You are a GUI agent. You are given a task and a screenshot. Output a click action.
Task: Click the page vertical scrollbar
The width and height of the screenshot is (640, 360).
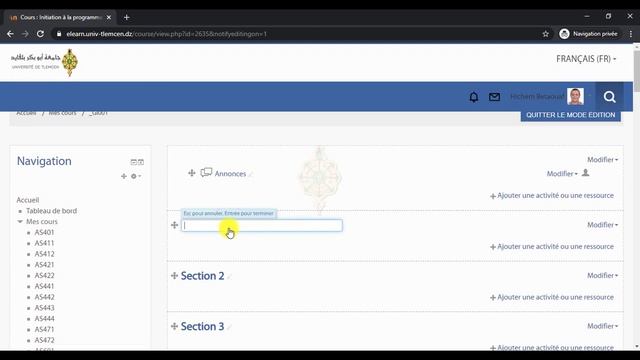pos(636,71)
